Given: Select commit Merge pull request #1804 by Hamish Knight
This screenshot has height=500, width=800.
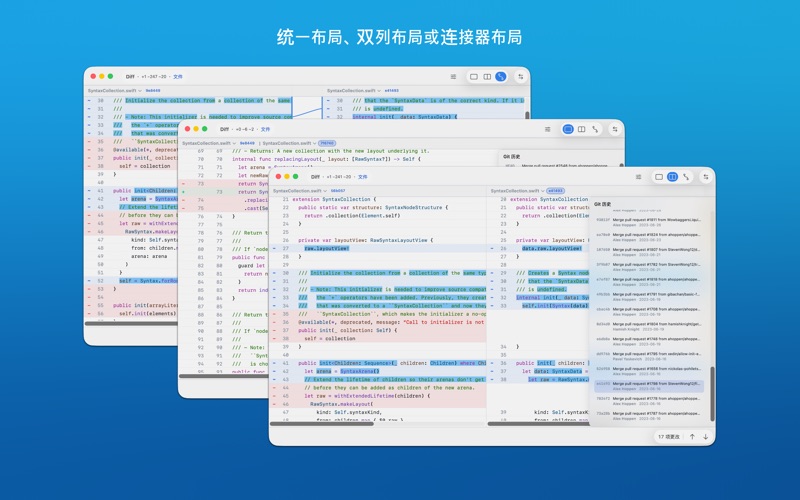Looking at the screenshot, I should click(649, 327).
